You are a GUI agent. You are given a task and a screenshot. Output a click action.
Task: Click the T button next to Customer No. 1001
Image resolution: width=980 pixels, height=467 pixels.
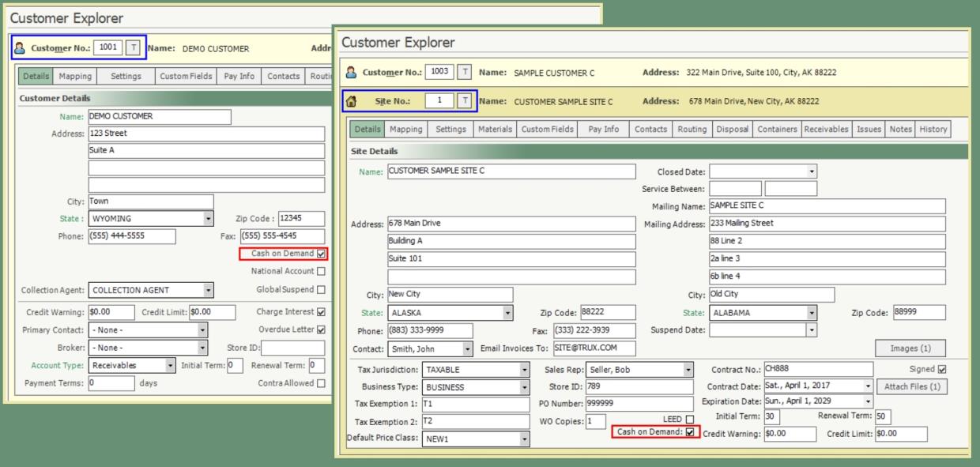point(134,48)
